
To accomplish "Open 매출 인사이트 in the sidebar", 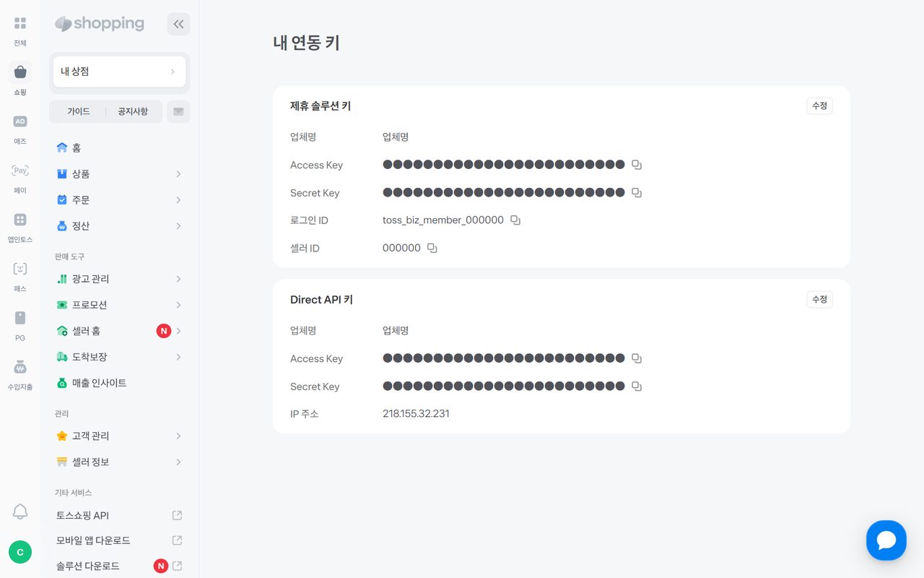I will (119, 383).
